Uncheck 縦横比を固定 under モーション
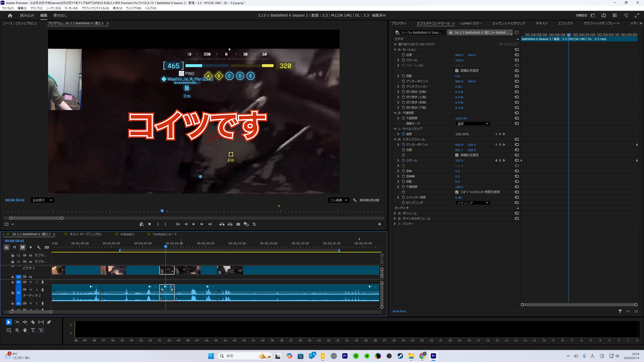 [x=457, y=71]
